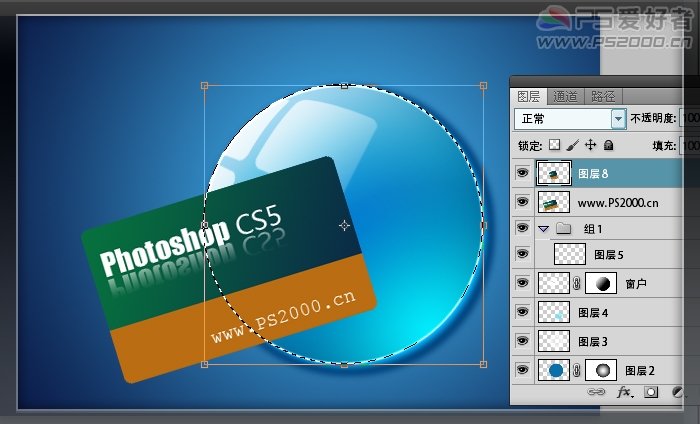Select the 窗户 layer thumbnail
The width and height of the screenshot is (700, 424).
[x=554, y=283]
